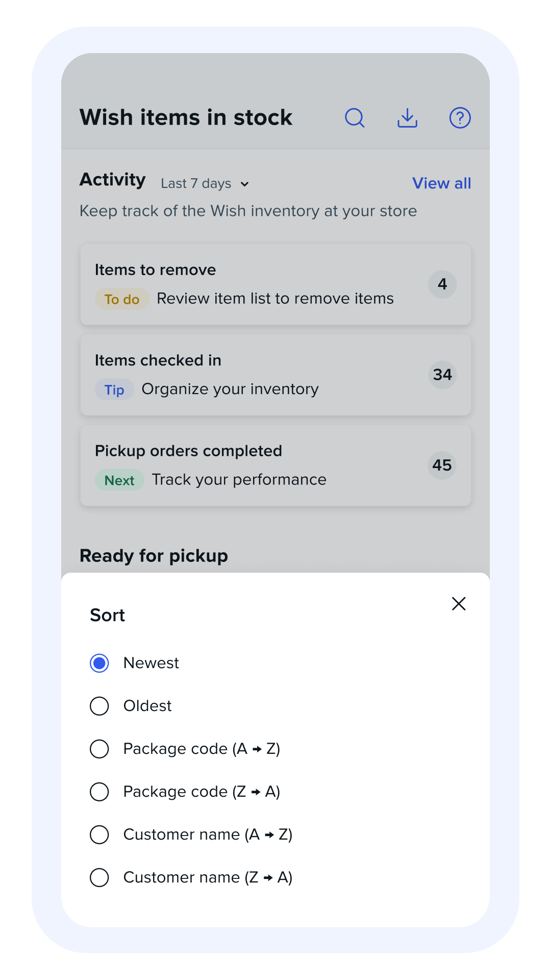This screenshot has width=551, height=980.
Task: Choose Package code (Z → A) sorting
Action: click(99, 792)
